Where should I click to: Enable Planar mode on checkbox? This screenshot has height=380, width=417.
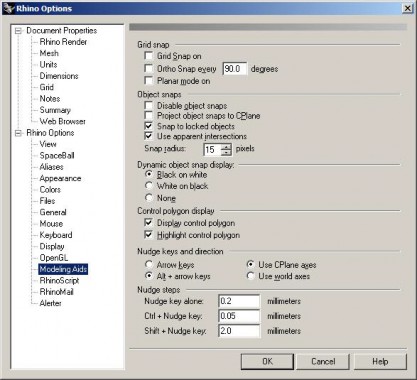(x=148, y=81)
